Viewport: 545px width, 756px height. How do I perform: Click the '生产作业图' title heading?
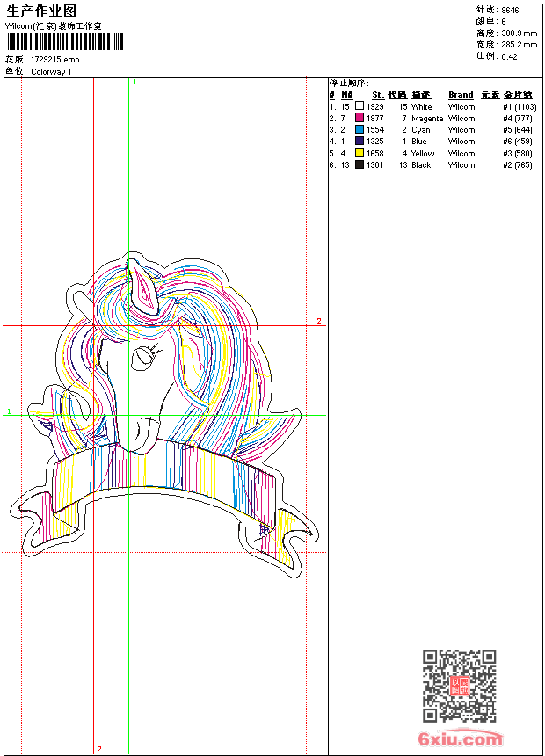pos(41,11)
